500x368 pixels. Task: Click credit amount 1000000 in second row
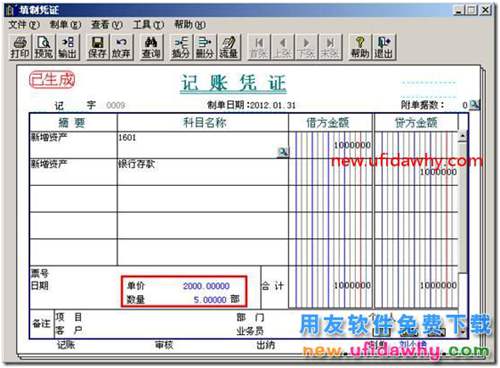pos(438,172)
